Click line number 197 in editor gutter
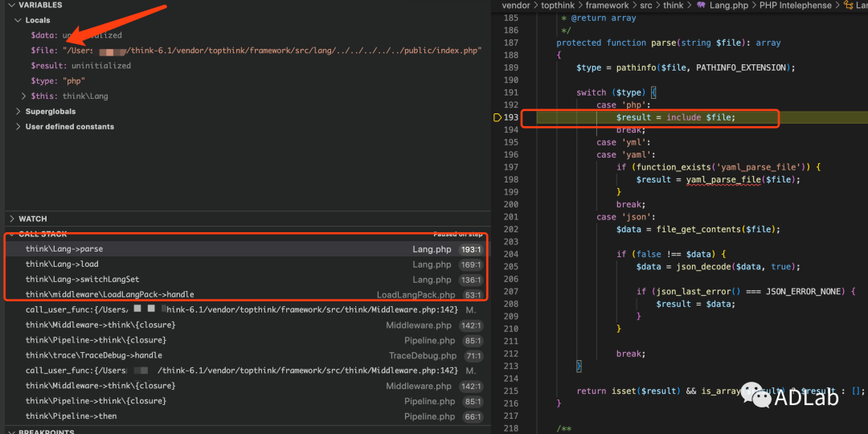 coord(510,167)
